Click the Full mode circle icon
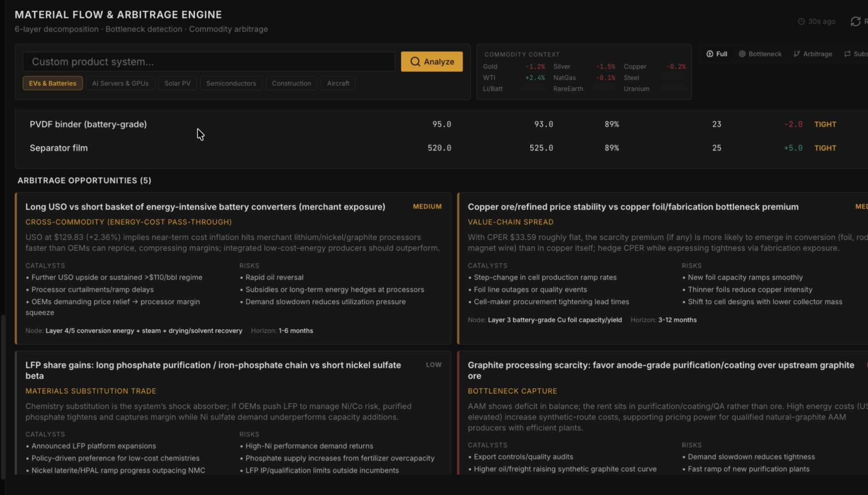The width and height of the screenshot is (868, 495). click(710, 54)
